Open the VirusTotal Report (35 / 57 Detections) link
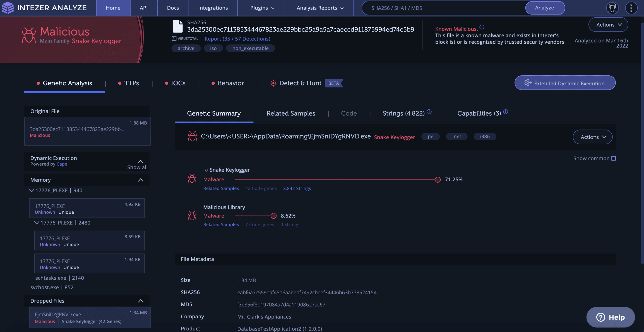 coord(238,39)
